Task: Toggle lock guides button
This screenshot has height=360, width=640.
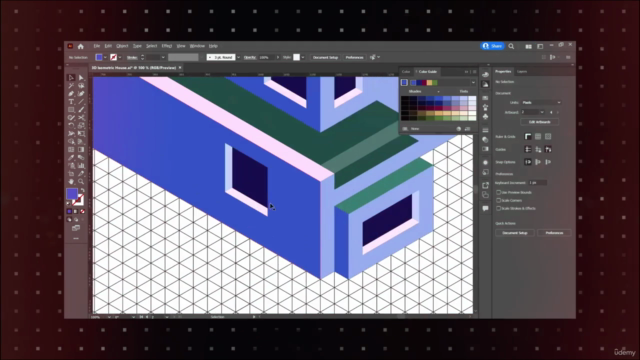Action: click(538, 149)
